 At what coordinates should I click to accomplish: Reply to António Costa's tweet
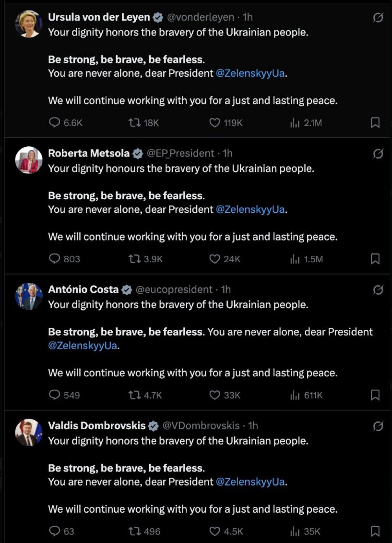[54, 395]
